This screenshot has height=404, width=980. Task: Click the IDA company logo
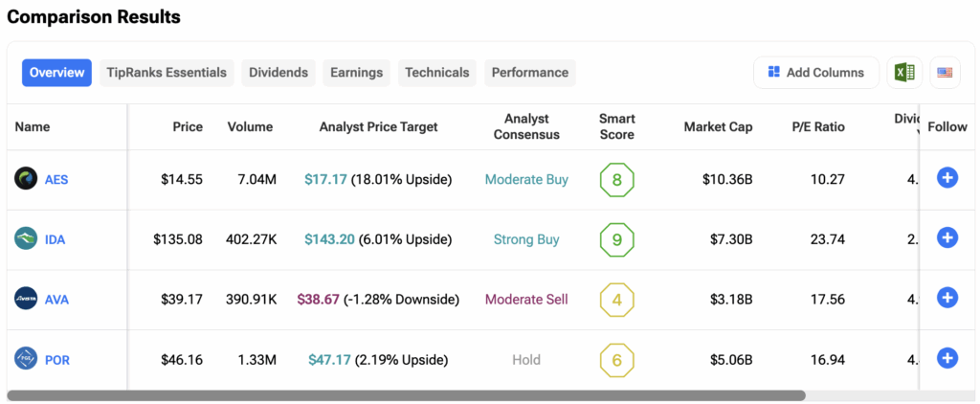click(26, 238)
